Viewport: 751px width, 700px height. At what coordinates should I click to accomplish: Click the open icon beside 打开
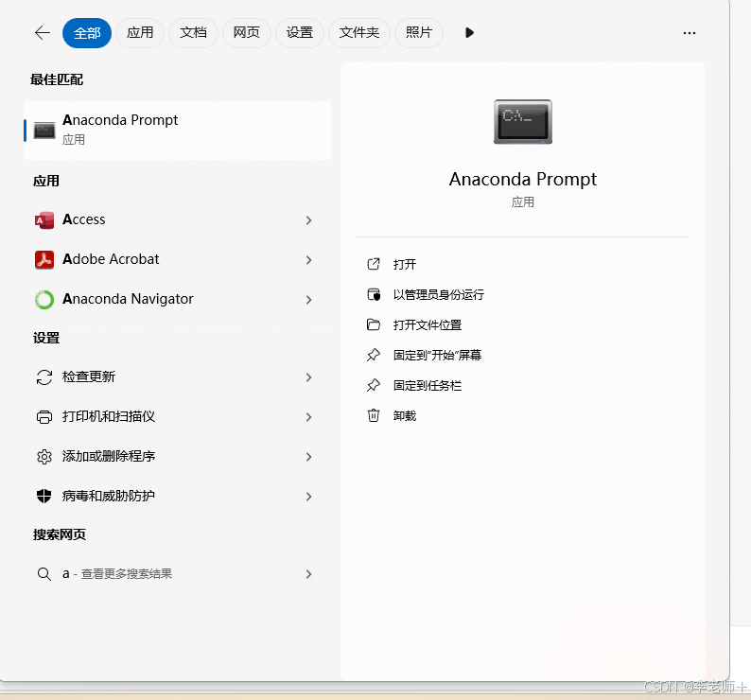coord(374,264)
